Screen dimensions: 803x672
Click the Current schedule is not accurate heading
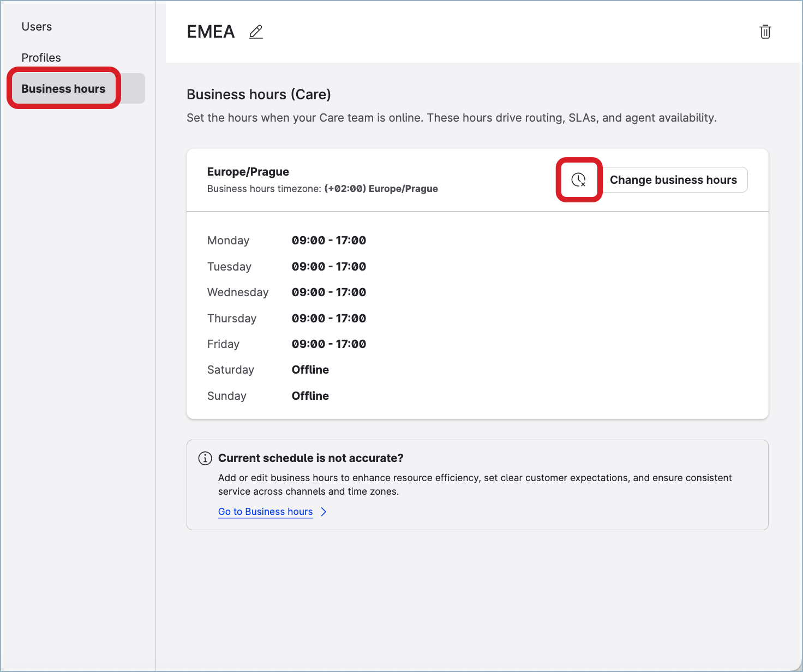310,458
